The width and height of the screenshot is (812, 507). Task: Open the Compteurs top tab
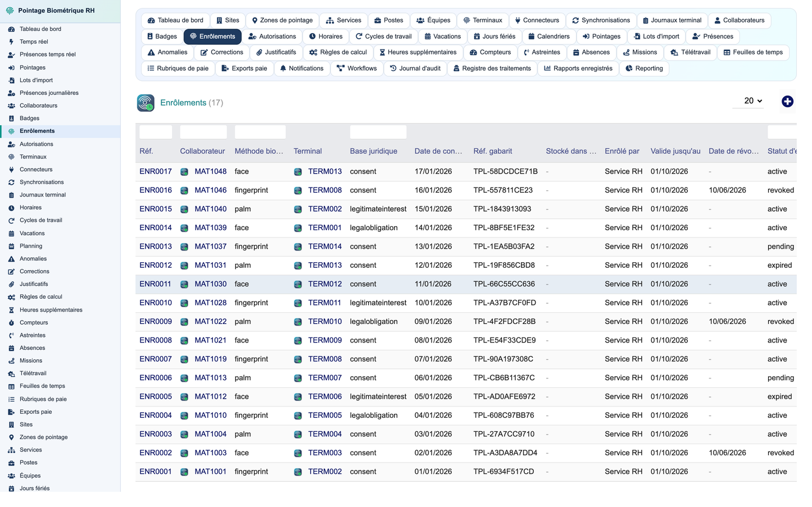tap(491, 52)
